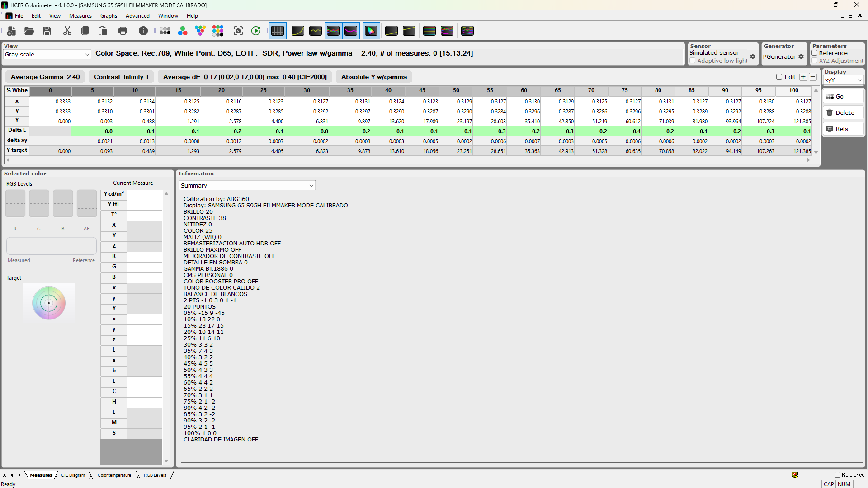The height and width of the screenshot is (488, 868).
Task: Create a new calibration document
Action: click(12, 31)
